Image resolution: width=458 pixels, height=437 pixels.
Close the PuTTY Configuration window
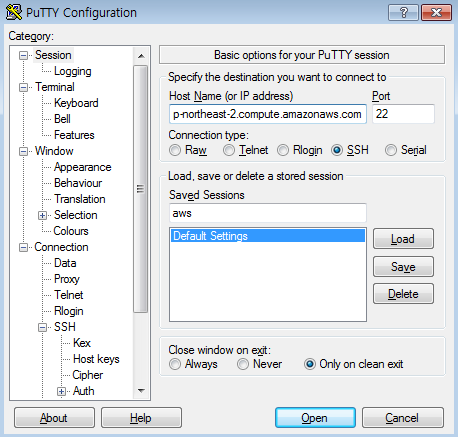tap(436, 13)
